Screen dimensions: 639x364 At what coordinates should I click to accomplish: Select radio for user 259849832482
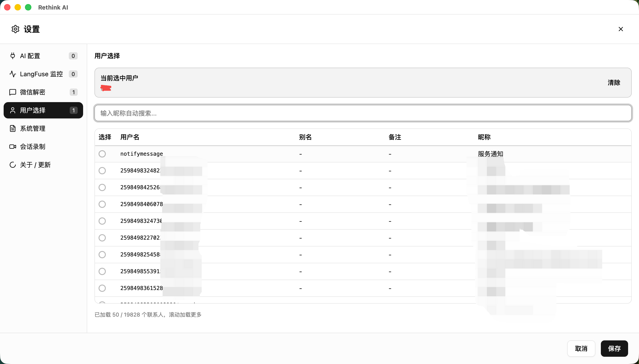pos(102,170)
